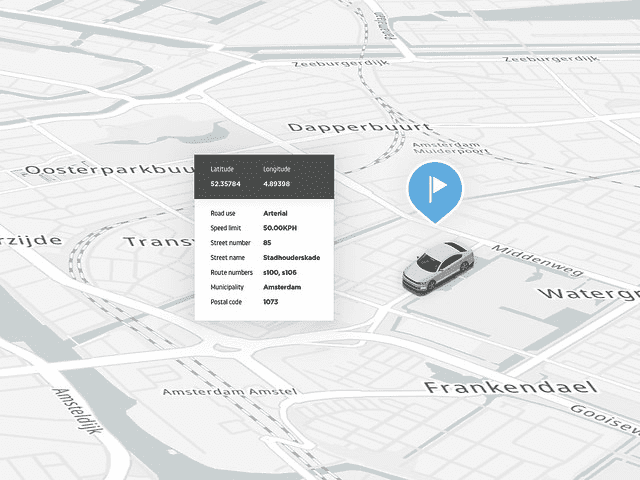The width and height of the screenshot is (640, 480).
Task: Select the Gooiseweg road label
Action: pyautogui.click(x=603, y=419)
